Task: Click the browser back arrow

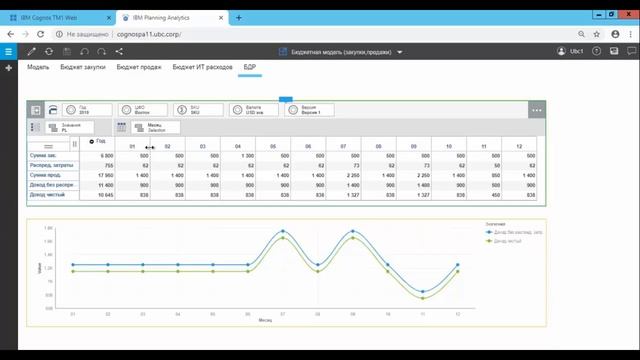Action: tap(11, 34)
